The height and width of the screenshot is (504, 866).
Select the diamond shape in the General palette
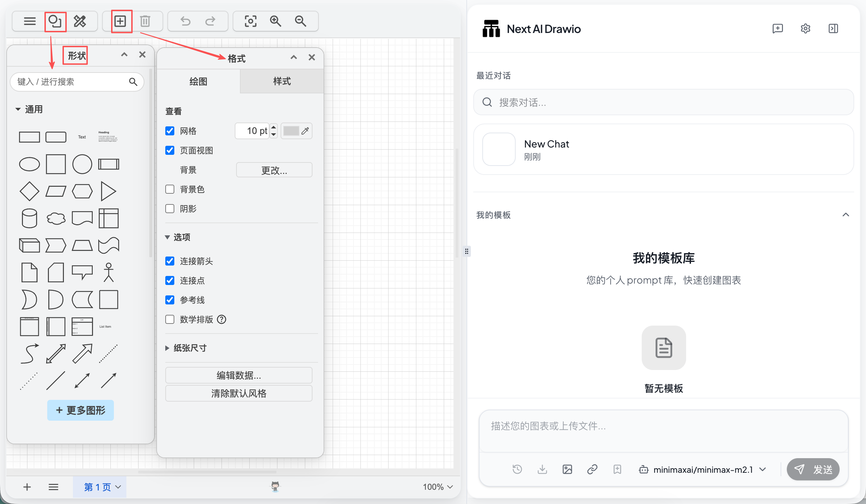click(29, 191)
